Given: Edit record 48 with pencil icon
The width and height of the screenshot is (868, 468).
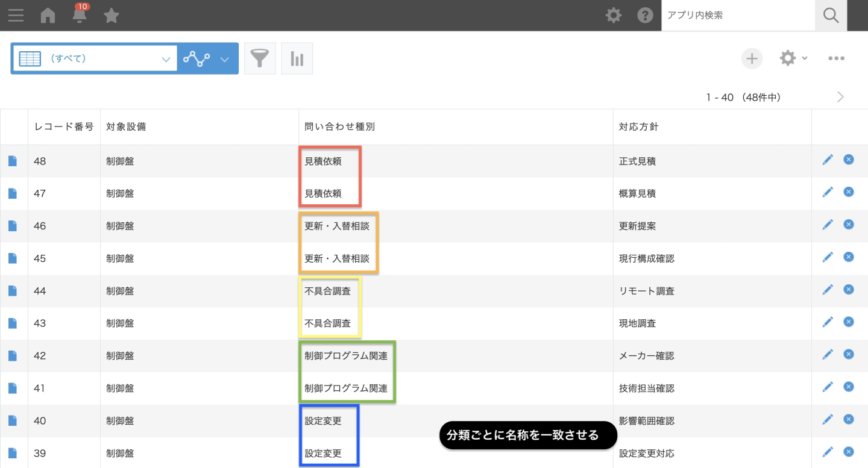Looking at the screenshot, I should tap(828, 160).
